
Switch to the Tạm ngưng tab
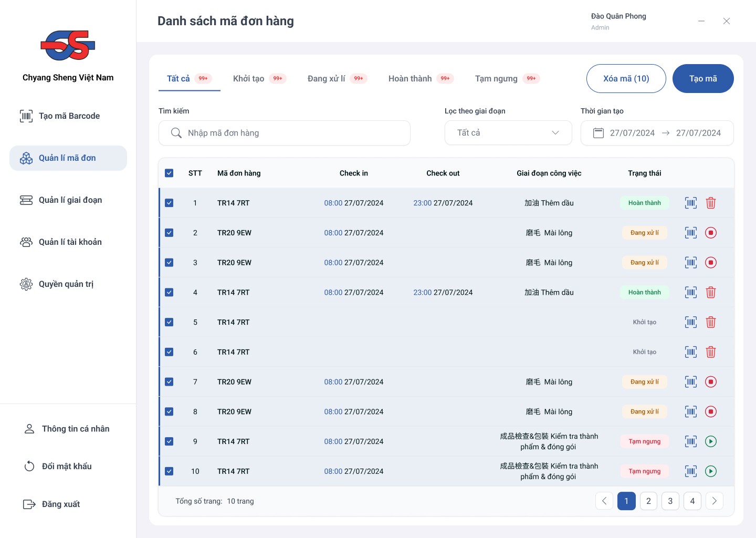pyautogui.click(x=507, y=78)
